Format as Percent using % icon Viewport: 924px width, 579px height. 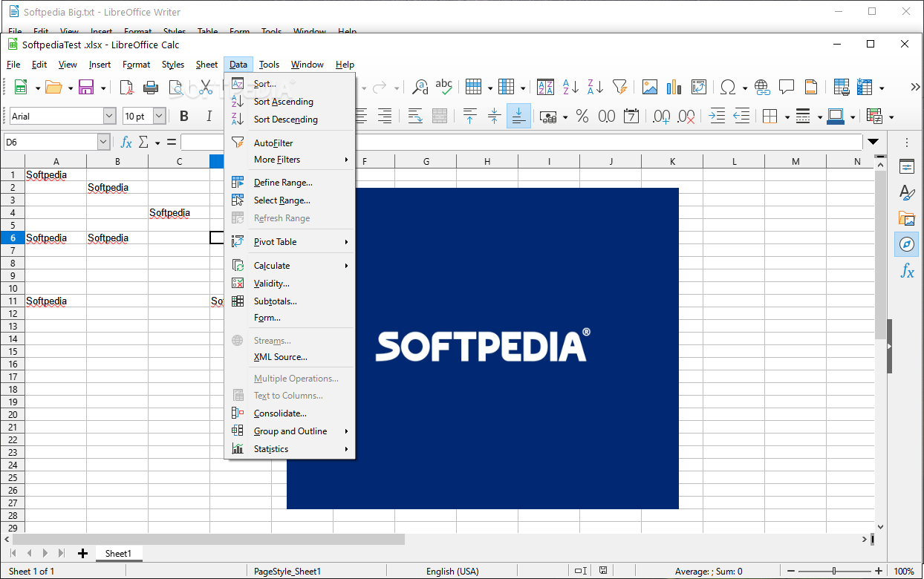point(582,116)
